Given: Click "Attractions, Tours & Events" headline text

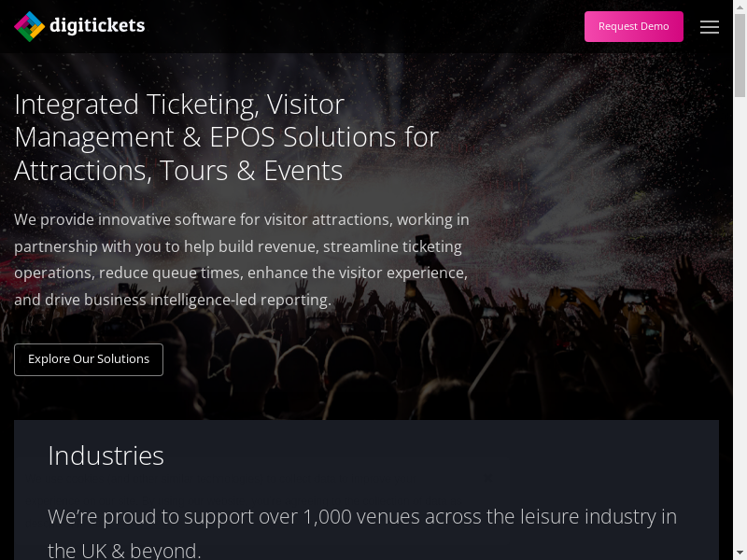Looking at the screenshot, I should point(178,171).
